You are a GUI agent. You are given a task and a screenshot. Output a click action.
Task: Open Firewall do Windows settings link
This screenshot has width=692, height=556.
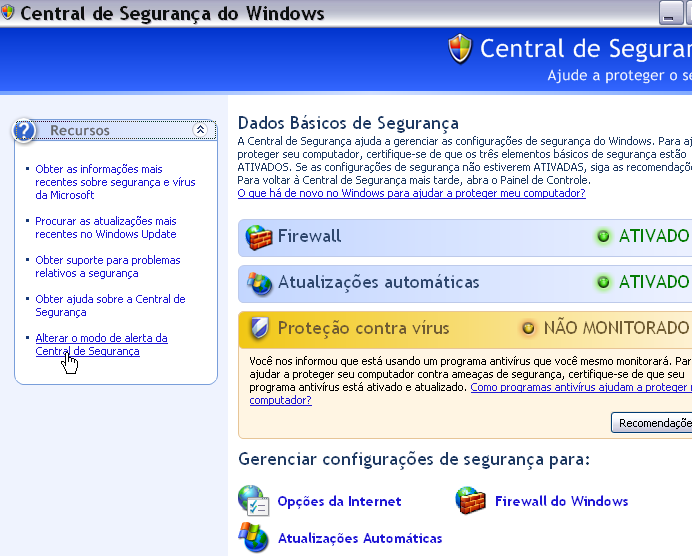pos(561,501)
